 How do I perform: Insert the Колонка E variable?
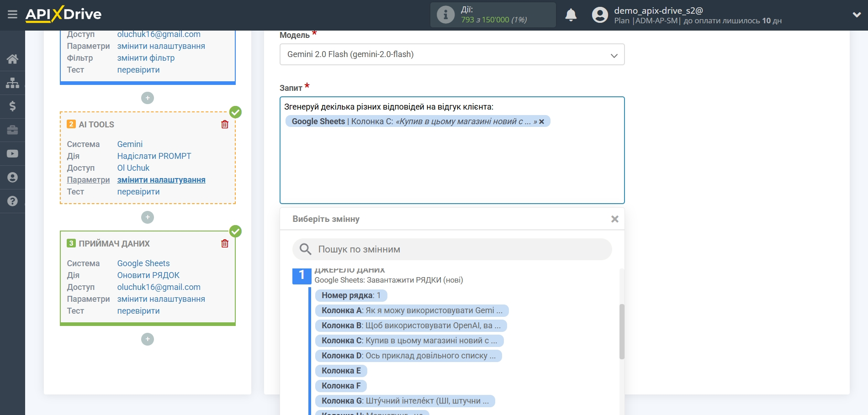341,371
